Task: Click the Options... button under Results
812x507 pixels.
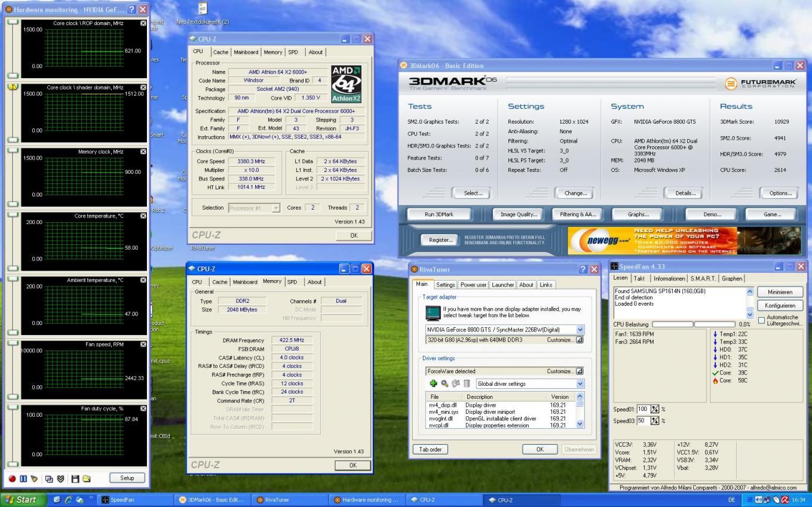Action: click(x=780, y=193)
